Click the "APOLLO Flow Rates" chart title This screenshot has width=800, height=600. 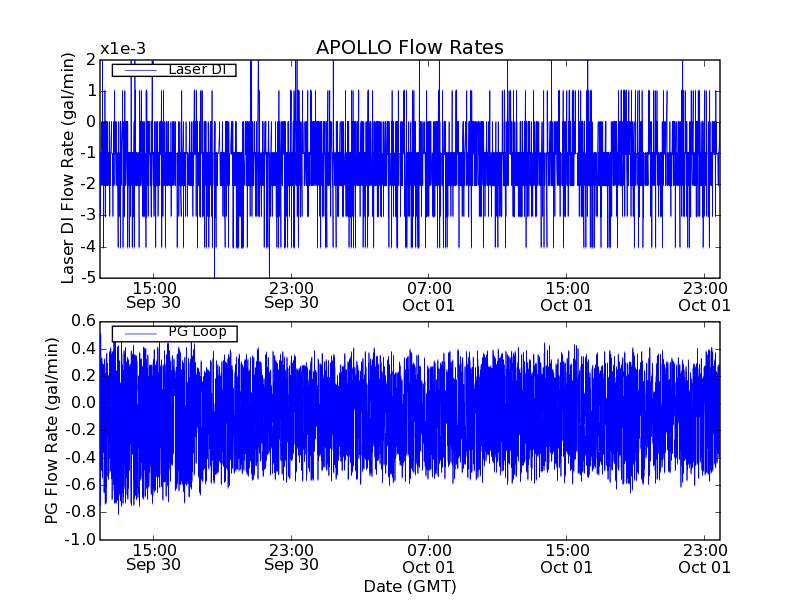[410, 47]
